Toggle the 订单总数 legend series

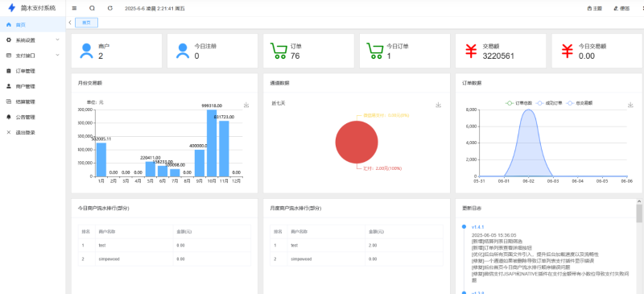coord(518,103)
